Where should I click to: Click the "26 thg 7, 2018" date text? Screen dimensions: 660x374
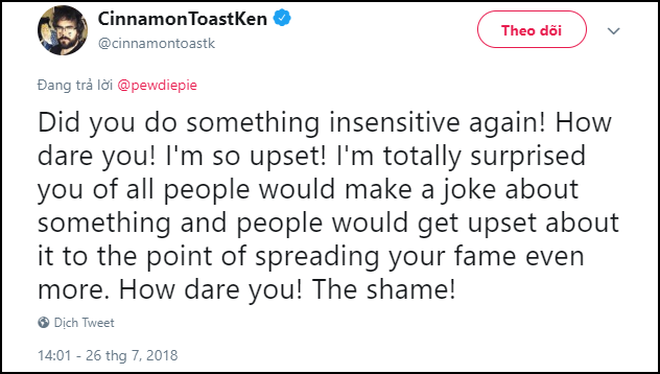point(132,355)
